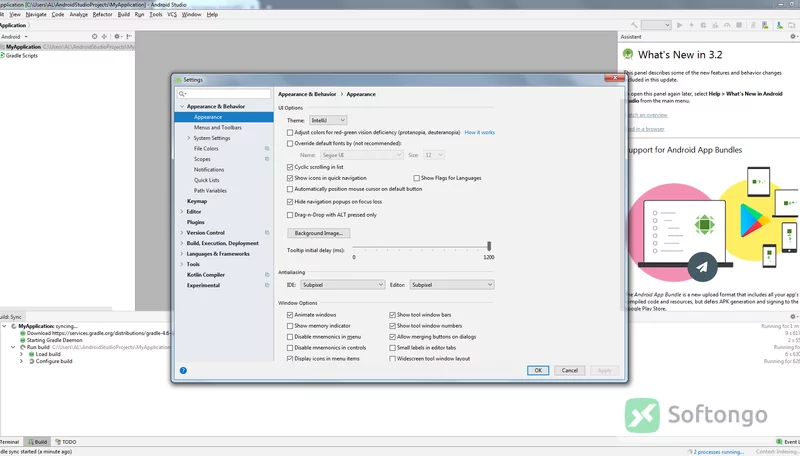The image size is (800, 456).
Task: Open the SDK Manager download icon
Action: pyautogui.click(x=780, y=25)
